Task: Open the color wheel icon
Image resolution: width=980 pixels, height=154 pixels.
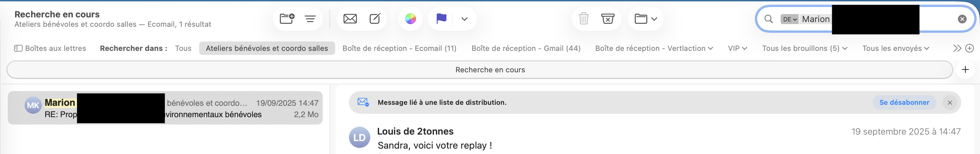Action: tap(410, 19)
